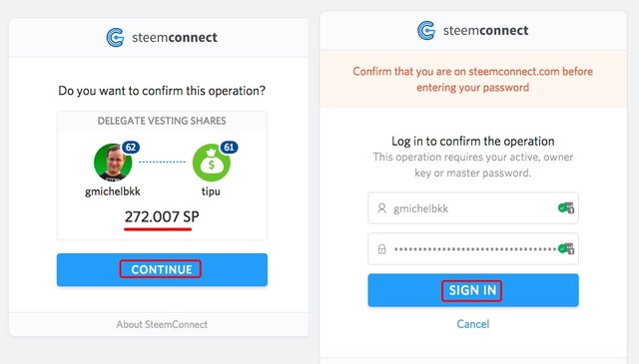The height and width of the screenshot is (364, 639).
Task: Focus the gmichelbkk username input field
Action: coord(473,208)
